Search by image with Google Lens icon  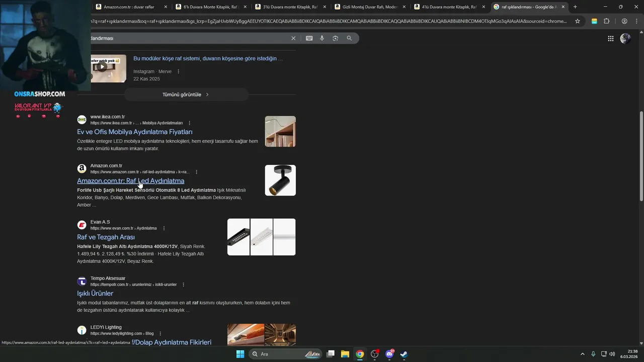pos(335,38)
